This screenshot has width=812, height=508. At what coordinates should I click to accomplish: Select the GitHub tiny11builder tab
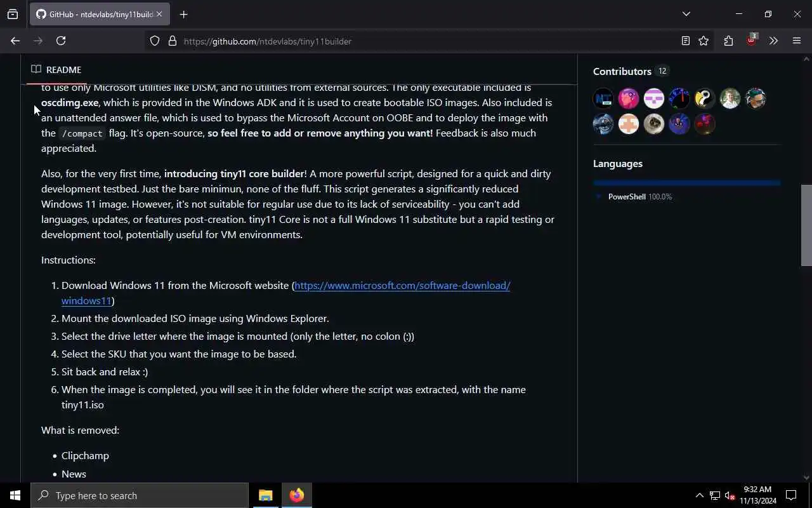coord(100,14)
